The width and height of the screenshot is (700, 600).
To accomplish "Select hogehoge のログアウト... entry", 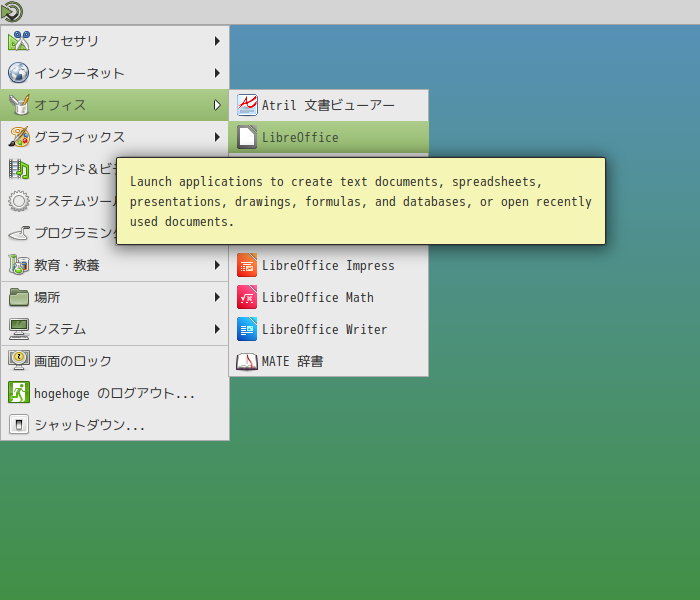I will 115,393.
